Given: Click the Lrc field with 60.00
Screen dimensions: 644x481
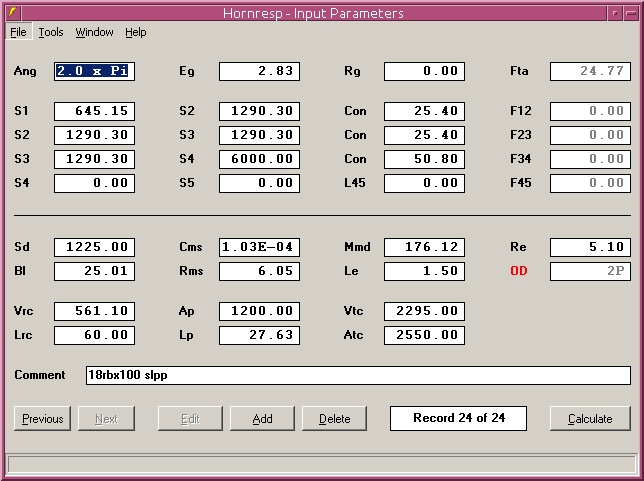Looking at the screenshot, I should (94, 335).
